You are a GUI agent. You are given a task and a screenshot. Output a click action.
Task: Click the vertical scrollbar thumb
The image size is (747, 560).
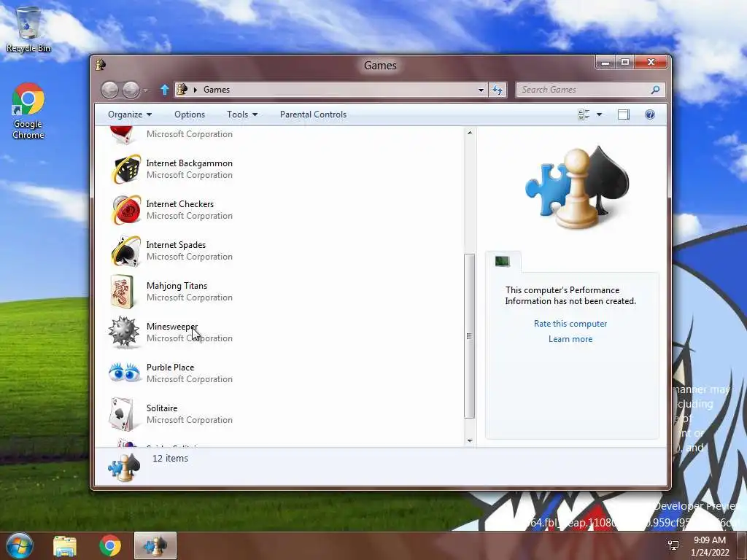tap(470, 335)
